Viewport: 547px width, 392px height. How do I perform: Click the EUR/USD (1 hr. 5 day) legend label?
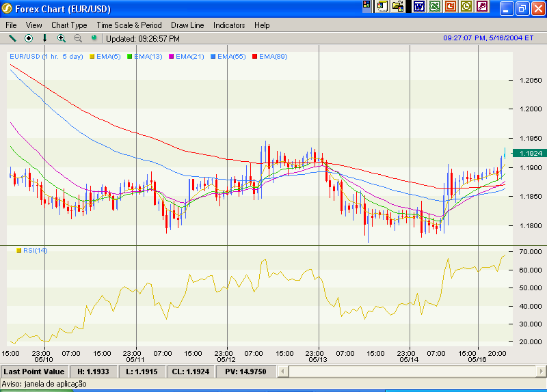coord(46,57)
